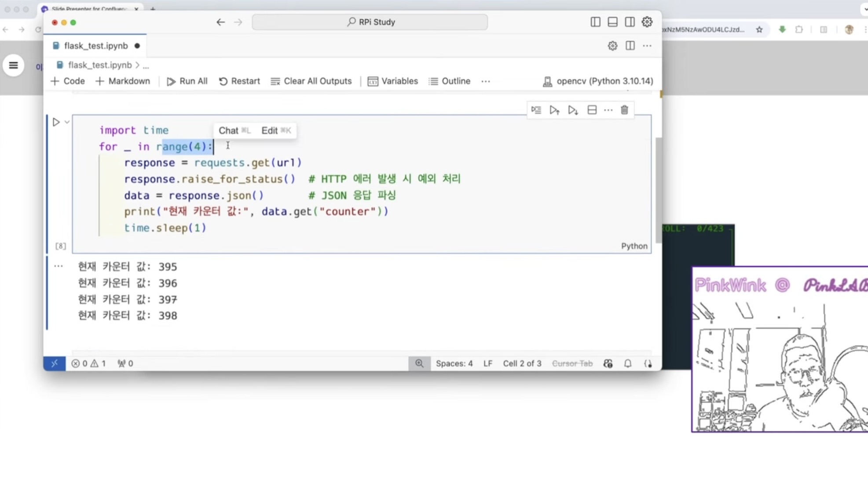The image size is (868, 495).
Task: Click the notebook vertical scrollbar
Action: (x=658, y=189)
